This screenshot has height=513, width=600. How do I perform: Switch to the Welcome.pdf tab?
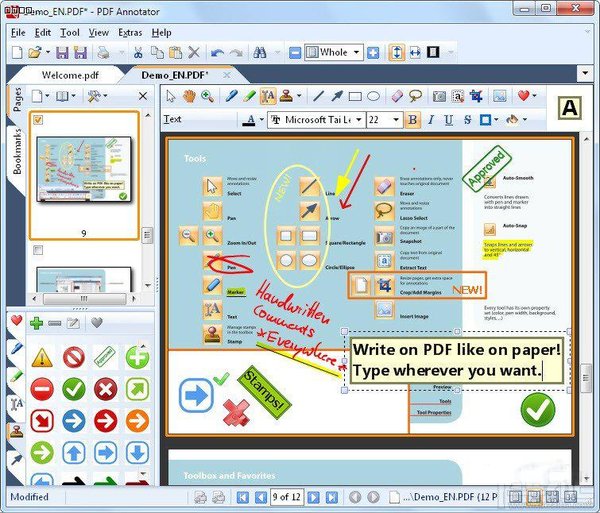coord(70,75)
